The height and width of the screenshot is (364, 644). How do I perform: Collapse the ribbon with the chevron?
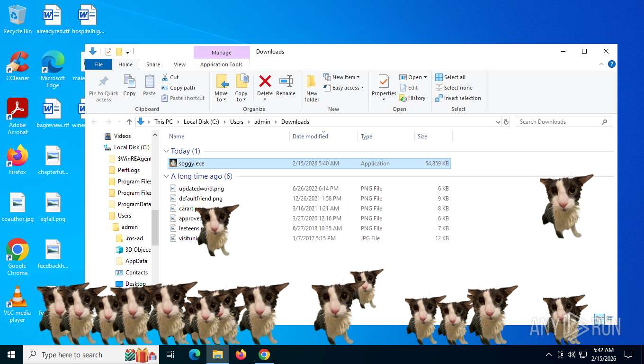(x=601, y=64)
